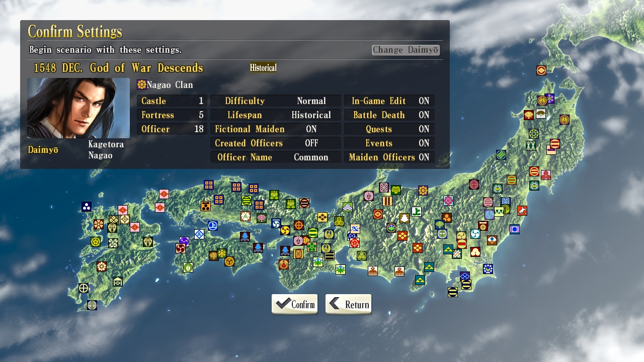Select the black four-diamonds Takeda crest
644x362 pixels.
pyautogui.click(x=322, y=217)
